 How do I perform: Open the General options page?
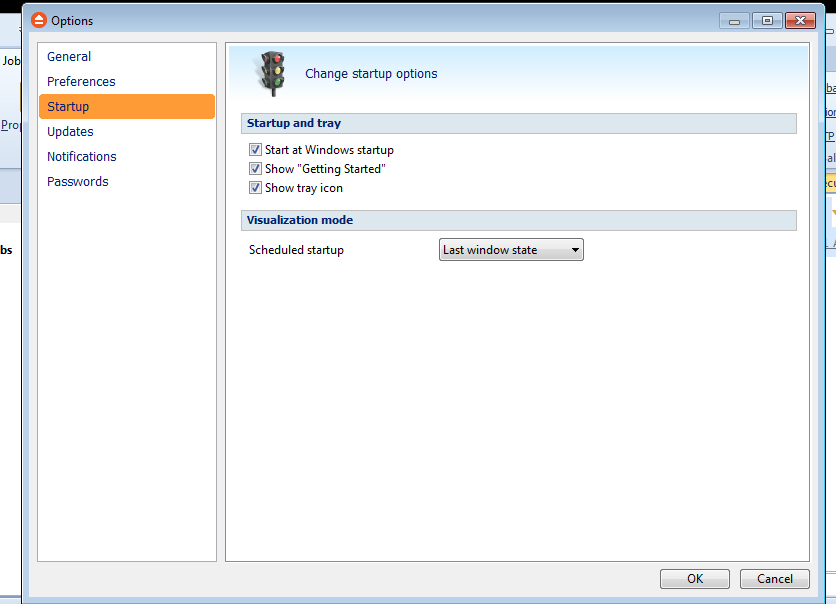(x=69, y=57)
